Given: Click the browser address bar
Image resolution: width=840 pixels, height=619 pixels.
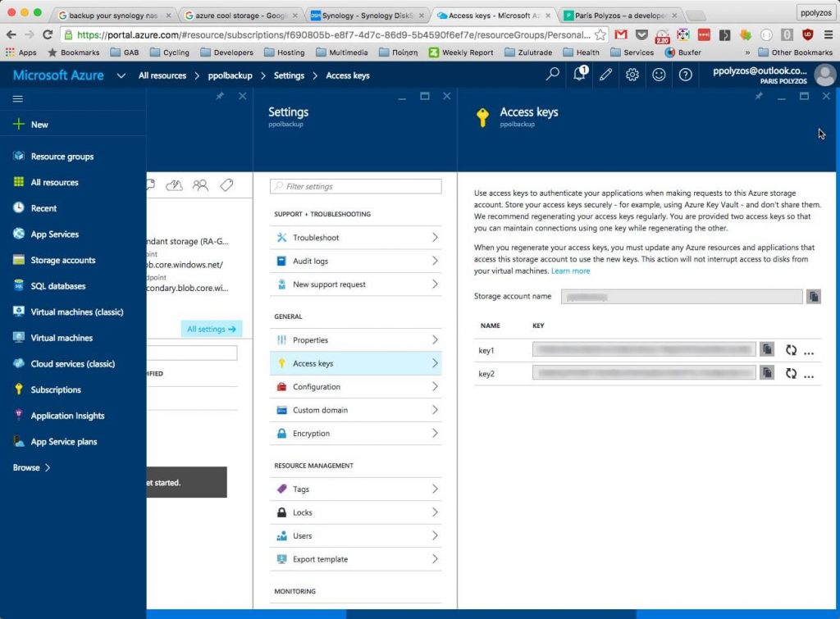Looking at the screenshot, I should click(x=333, y=34).
